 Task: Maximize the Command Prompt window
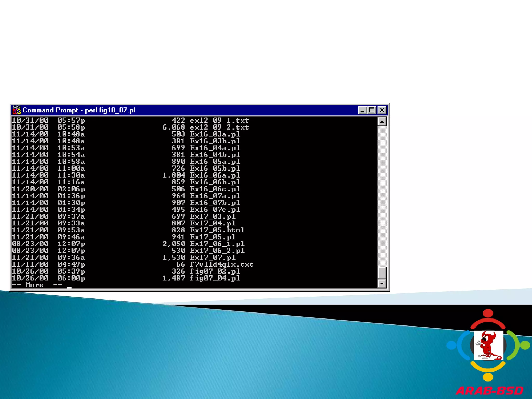tap(372, 110)
